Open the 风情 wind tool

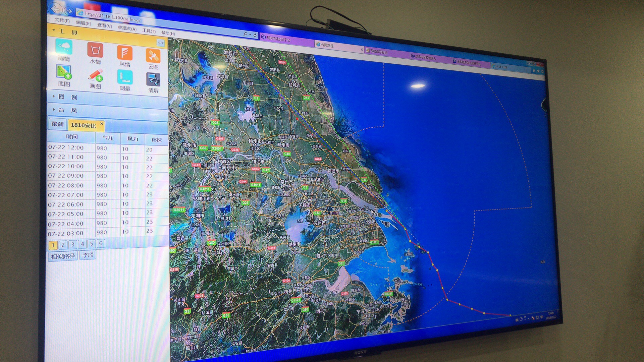point(124,54)
